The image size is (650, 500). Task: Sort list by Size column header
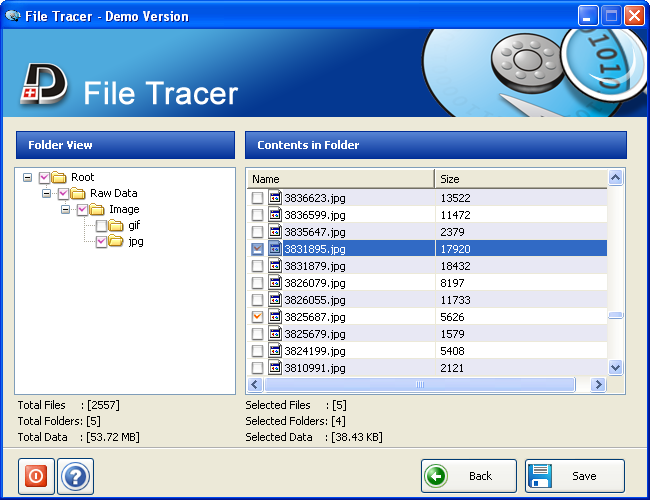521,179
